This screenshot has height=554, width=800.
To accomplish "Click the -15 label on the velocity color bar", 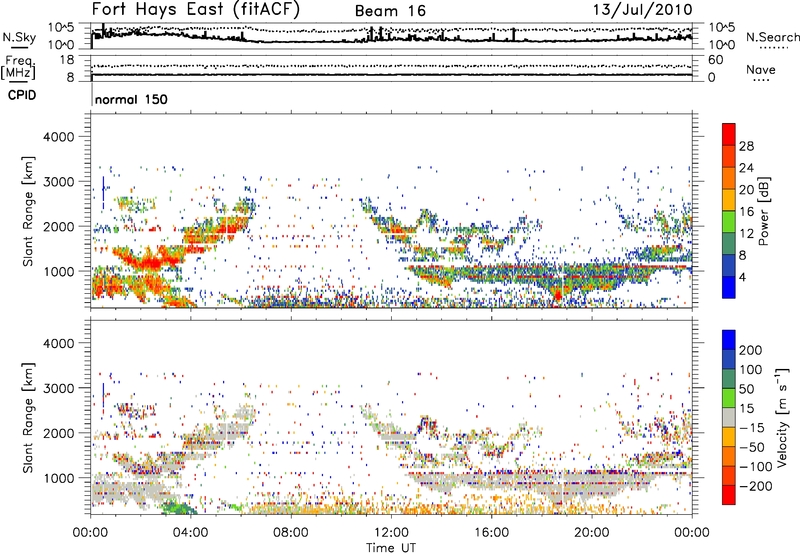I will click(752, 428).
